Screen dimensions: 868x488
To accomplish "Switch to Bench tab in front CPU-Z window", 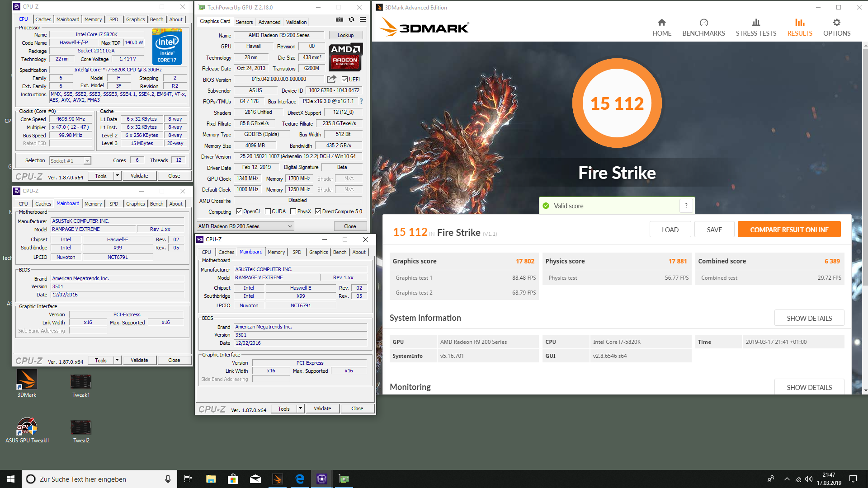I will pyautogui.click(x=340, y=252).
